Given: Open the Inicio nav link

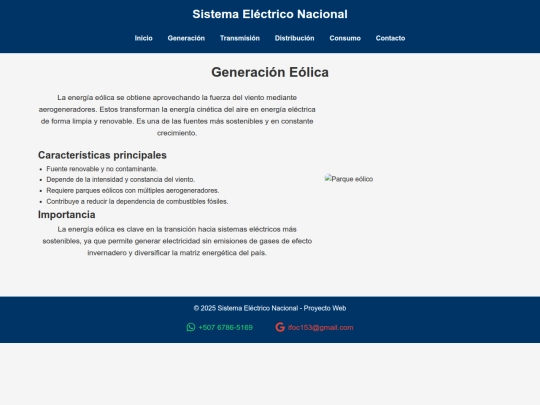Looking at the screenshot, I should click(x=144, y=38).
